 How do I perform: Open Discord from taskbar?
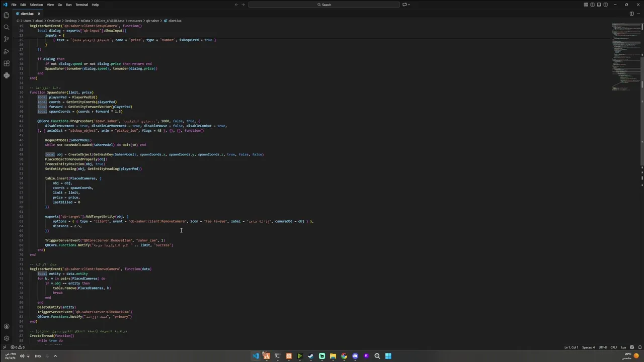pyautogui.click(x=355, y=356)
